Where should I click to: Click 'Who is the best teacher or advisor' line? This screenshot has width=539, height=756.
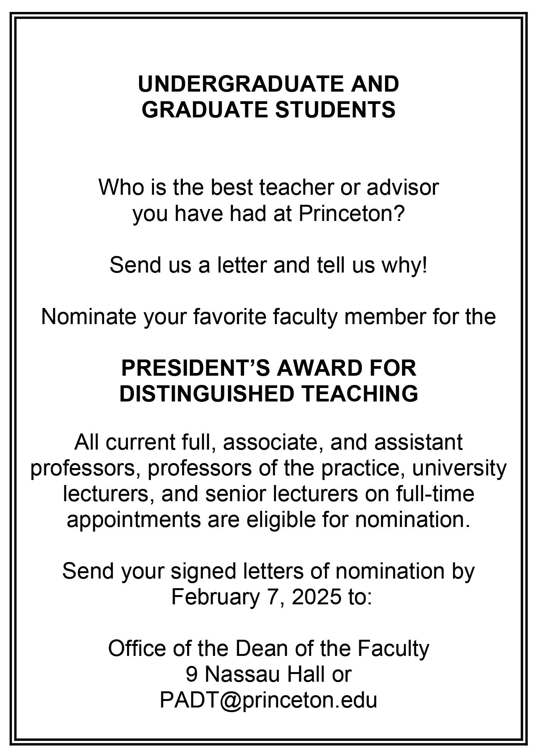[269, 187]
